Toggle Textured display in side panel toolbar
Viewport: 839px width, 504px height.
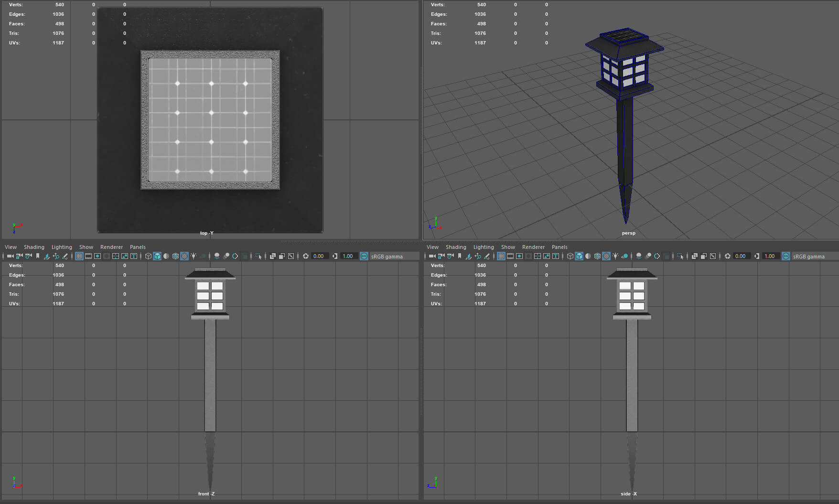click(x=606, y=256)
